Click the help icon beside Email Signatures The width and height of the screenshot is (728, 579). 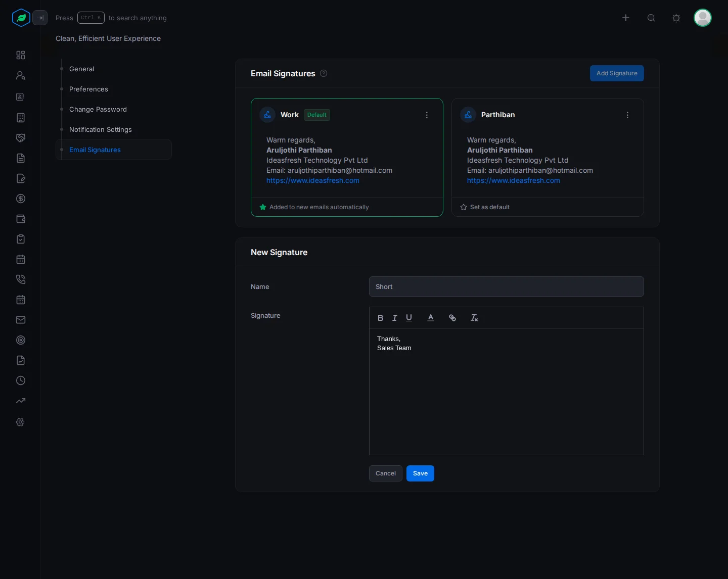coord(324,73)
